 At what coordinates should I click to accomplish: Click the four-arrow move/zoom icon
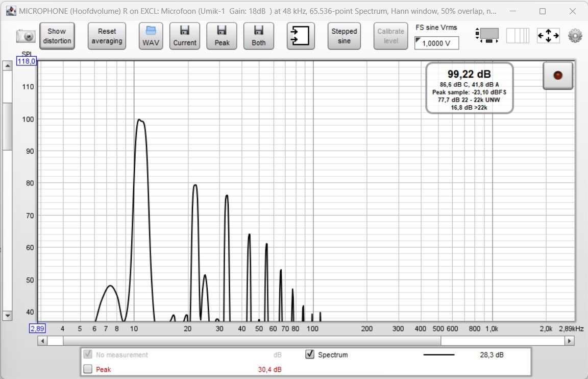548,36
